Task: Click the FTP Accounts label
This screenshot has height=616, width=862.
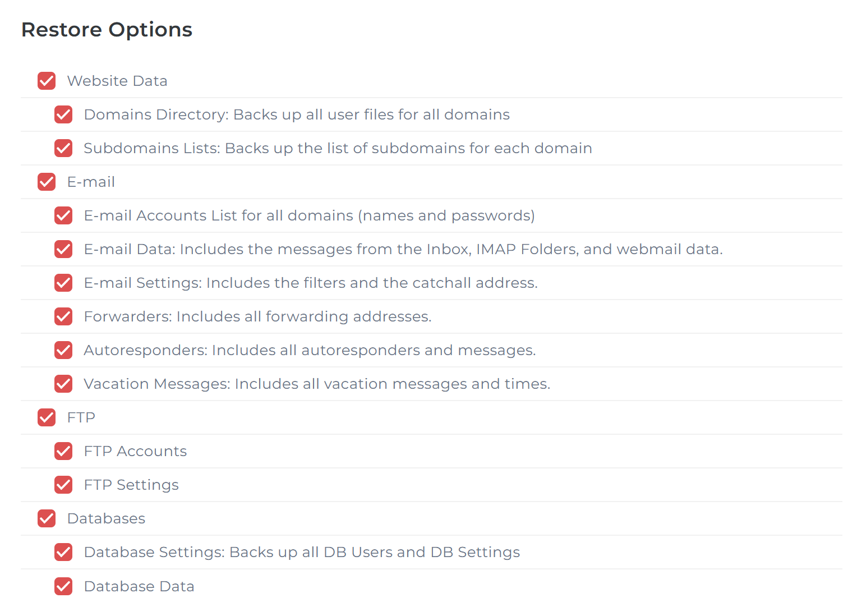Action: pos(135,451)
